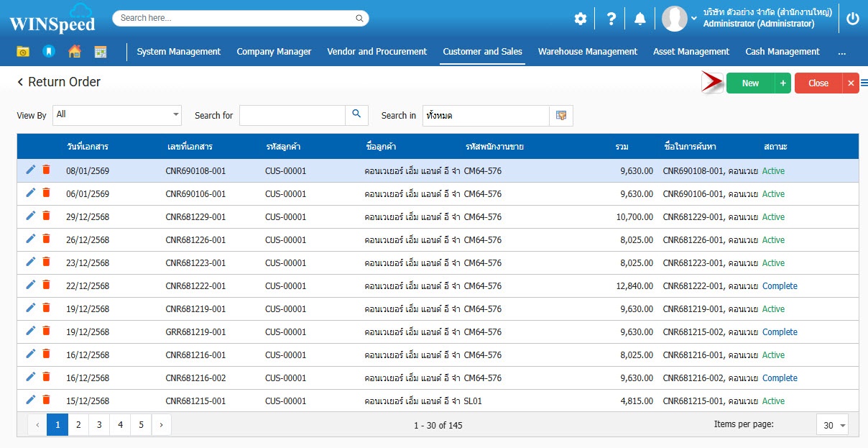The height and width of the screenshot is (448, 868).
Task: Open the Search in field picker icon
Action: [561, 116]
